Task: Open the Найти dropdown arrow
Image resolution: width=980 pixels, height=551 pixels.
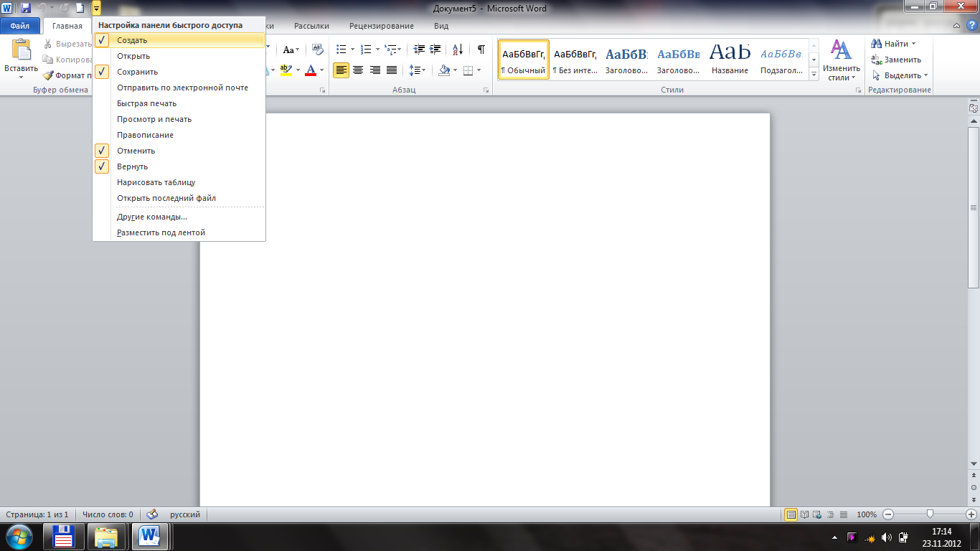Action: 913,44
